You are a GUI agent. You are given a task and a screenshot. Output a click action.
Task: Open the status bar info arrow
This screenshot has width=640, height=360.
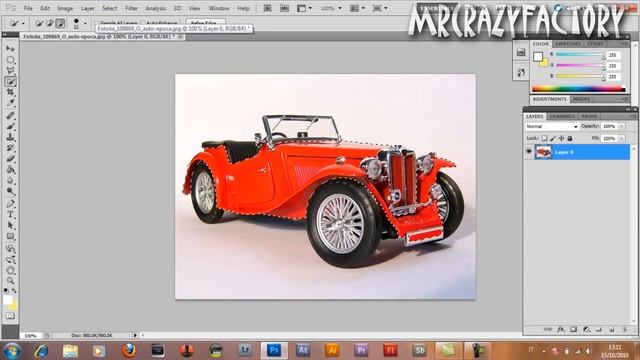tap(135, 336)
